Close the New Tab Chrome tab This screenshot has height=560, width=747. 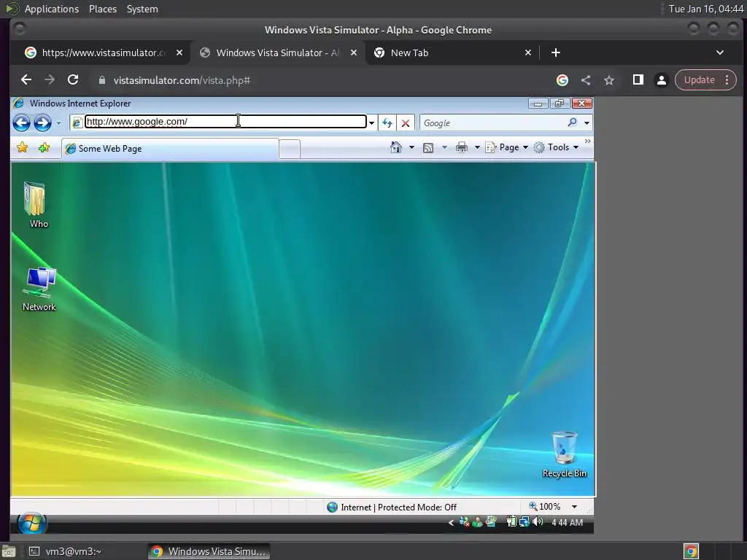tap(528, 52)
